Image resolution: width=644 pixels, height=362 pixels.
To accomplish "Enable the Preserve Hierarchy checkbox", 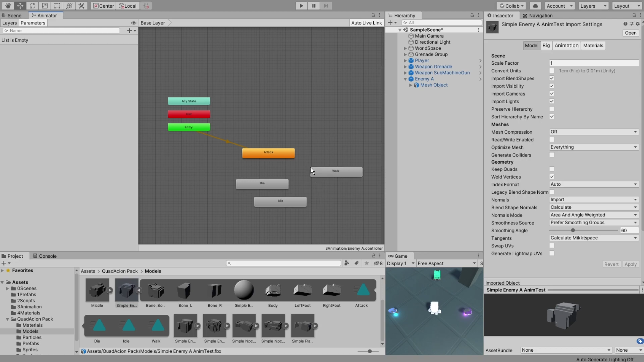I will (552, 109).
